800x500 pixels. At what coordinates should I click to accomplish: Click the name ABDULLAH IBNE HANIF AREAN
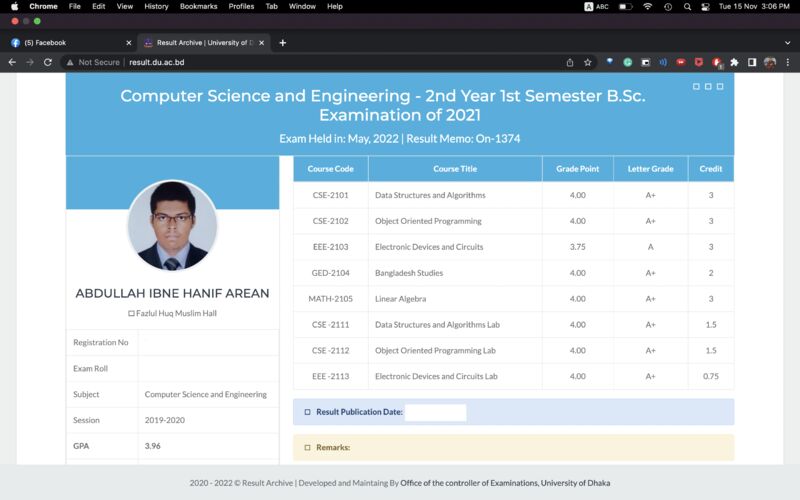pos(172,293)
